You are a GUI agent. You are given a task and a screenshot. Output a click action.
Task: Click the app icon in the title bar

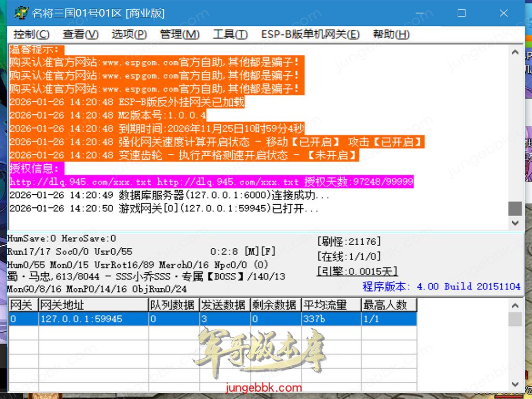(x=21, y=13)
